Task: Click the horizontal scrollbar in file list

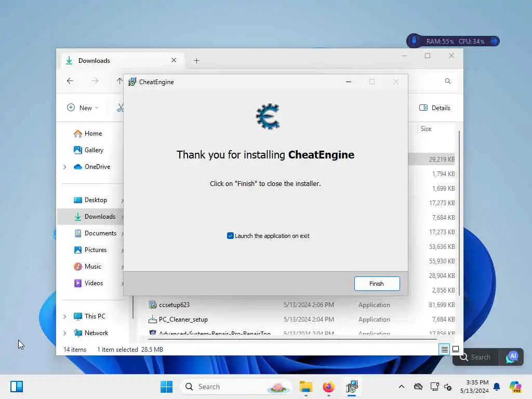Action: click(292, 339)
